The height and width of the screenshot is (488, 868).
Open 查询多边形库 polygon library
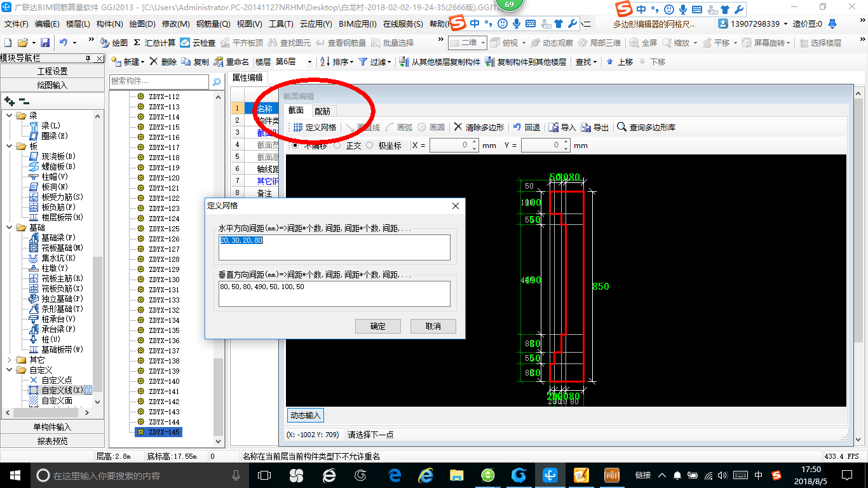click(x=646, y=127)
